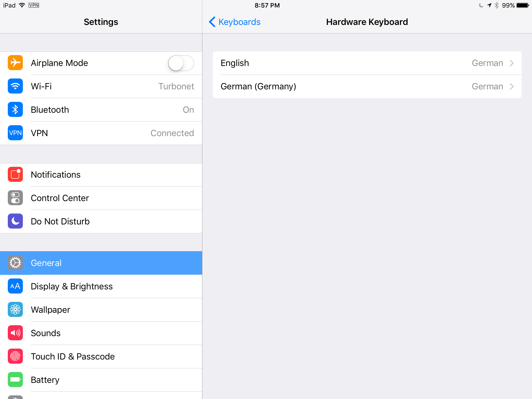Image resolution: width=532 pixels, height=399 pixels.
Task: Tap the Wallpaper flower icon
Action: [15, 310]
